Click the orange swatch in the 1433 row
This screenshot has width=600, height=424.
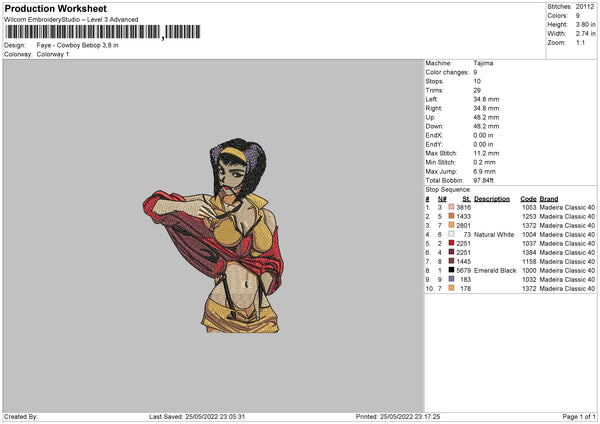(451, 216)
